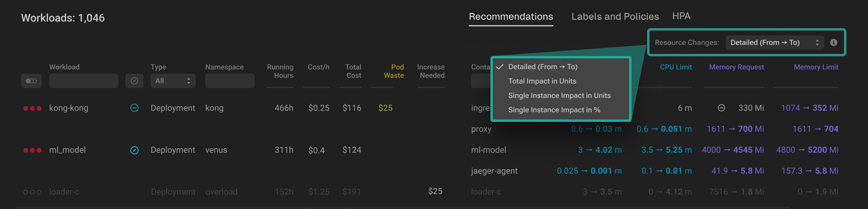Click the Workload filter input field
The image size is (868, 209).
coord(83,81)
